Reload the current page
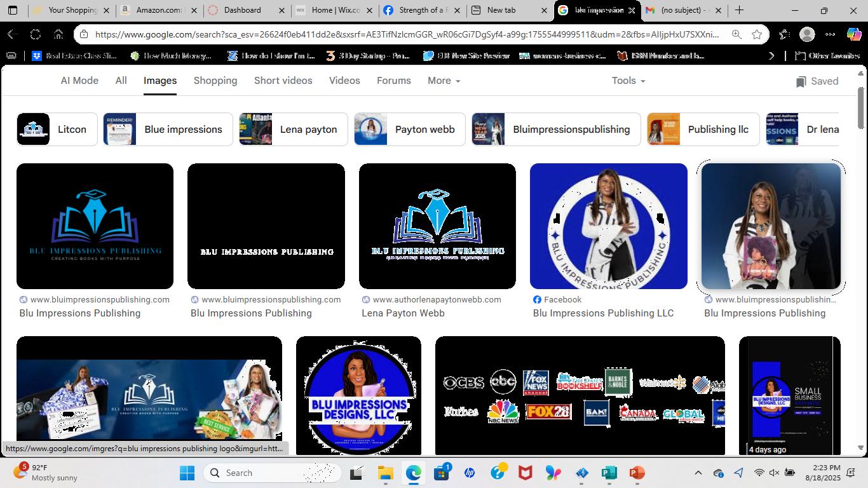The image size is (868, 488). (x=35, y=34)
